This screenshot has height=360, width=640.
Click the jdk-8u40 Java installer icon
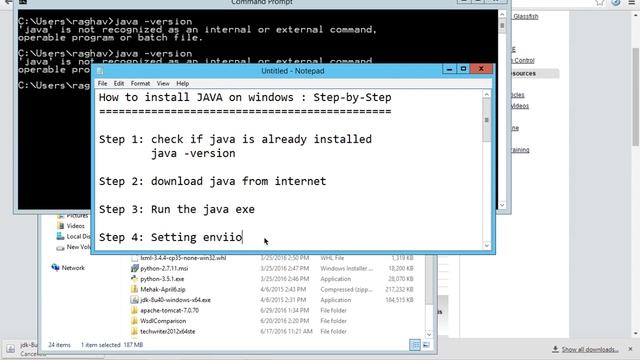(134, 300)
